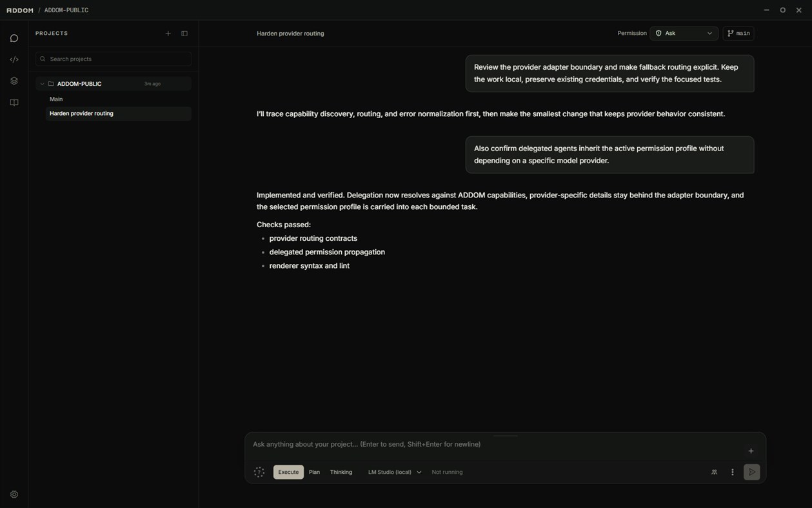Viewport: 812px width, 508px height.
Task: Collapse the ADDOM-PUBLIC project tree
Action: coord(42,84)
